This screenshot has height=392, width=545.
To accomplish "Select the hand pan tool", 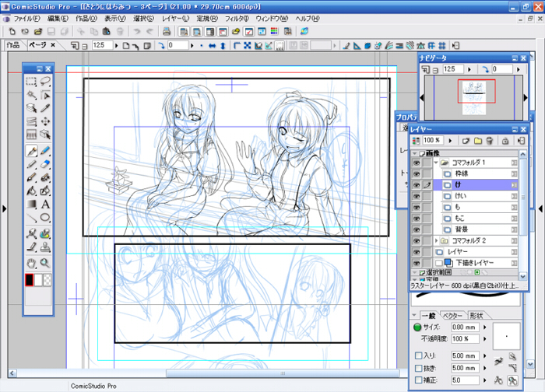I will 31,263.
